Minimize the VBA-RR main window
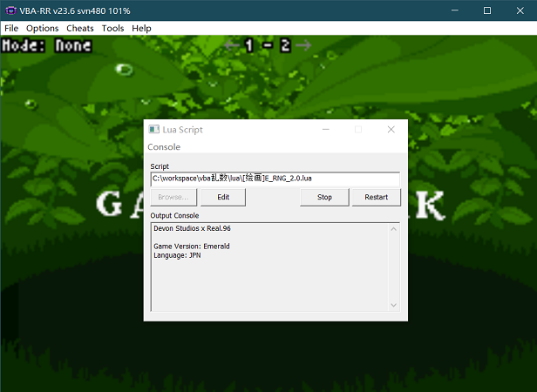 click(454, 10)
